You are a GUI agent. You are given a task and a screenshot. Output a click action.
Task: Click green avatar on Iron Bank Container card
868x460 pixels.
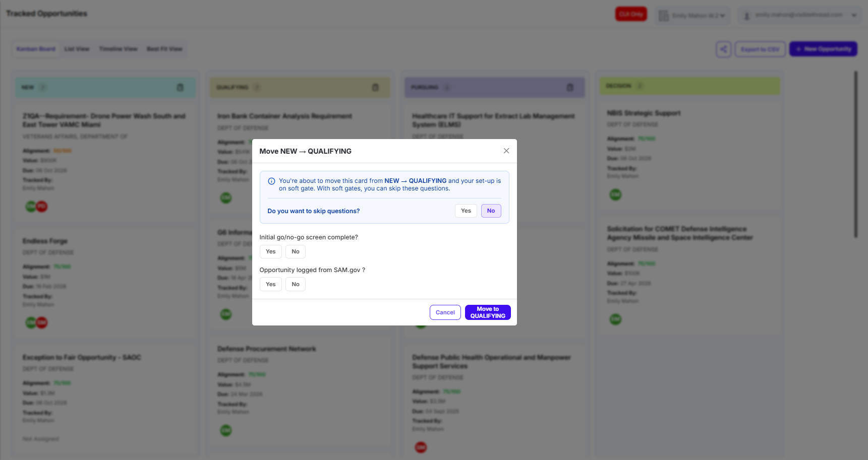pyautogui.click(x=226, y=198)
